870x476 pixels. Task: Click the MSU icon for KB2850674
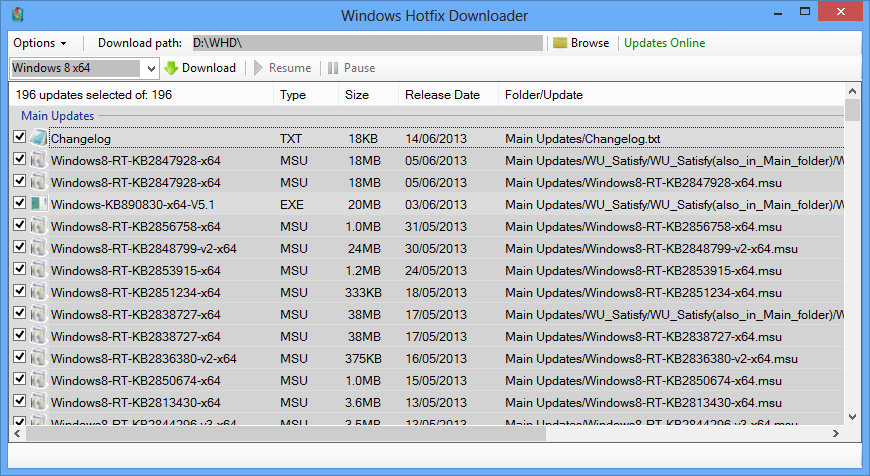point(39,380)
